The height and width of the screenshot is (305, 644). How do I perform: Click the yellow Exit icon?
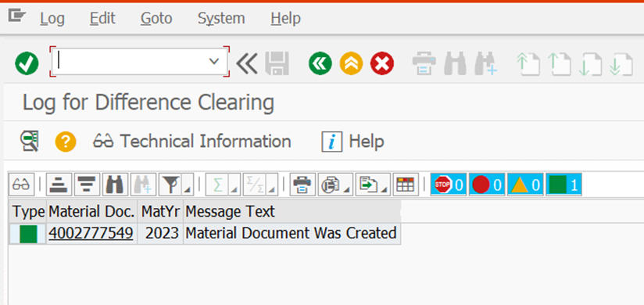click(351, 63)
